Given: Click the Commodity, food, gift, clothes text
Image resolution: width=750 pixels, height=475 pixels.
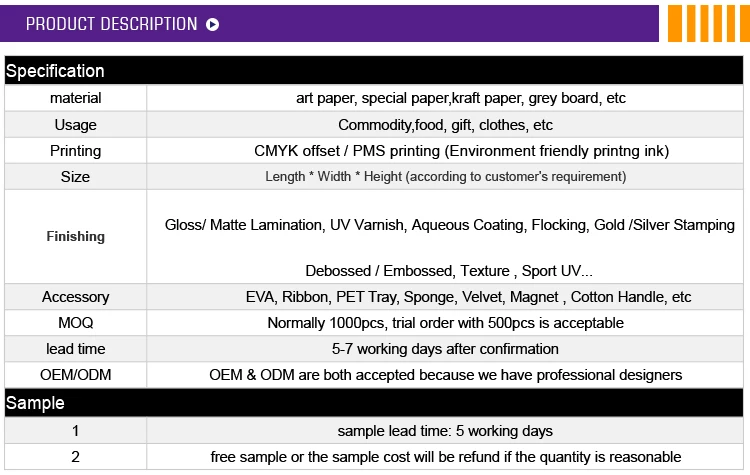Looking at the screenshot, I should pos(445,125).
